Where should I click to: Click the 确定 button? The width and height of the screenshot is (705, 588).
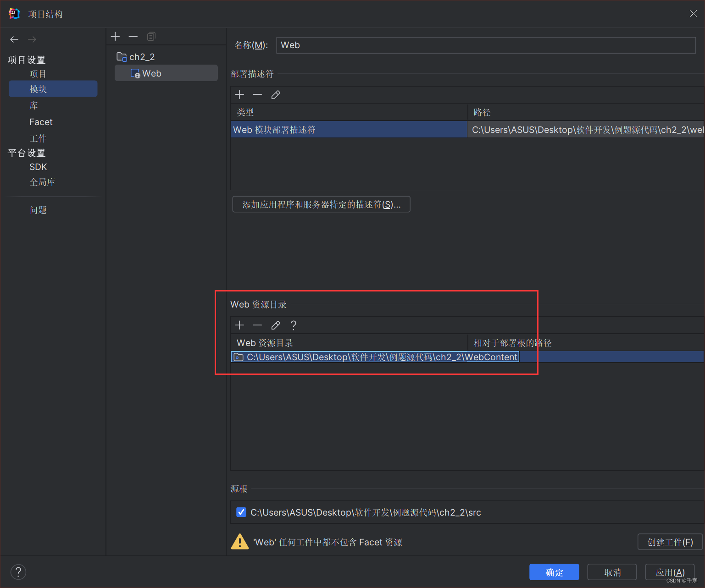(554, 572)
